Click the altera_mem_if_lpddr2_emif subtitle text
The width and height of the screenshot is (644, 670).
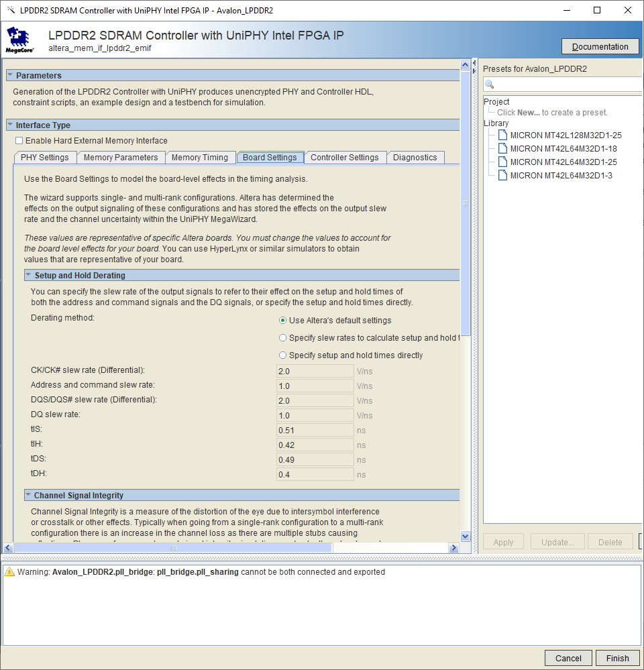[99, 48]
